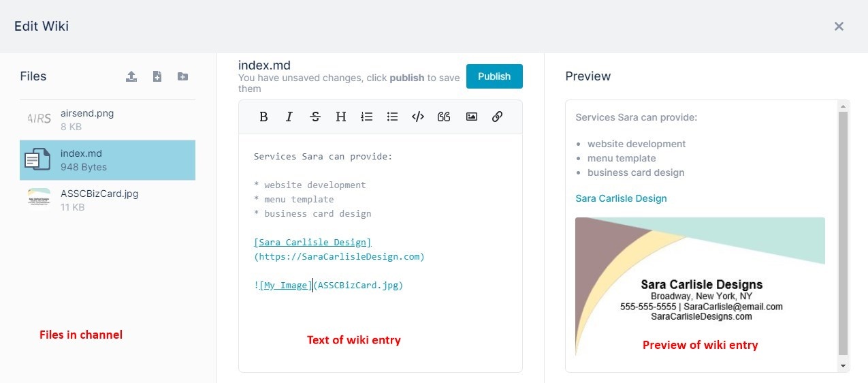868x383 pixels.
Task: Upload a file to Files panel
Action: [131, 76]
